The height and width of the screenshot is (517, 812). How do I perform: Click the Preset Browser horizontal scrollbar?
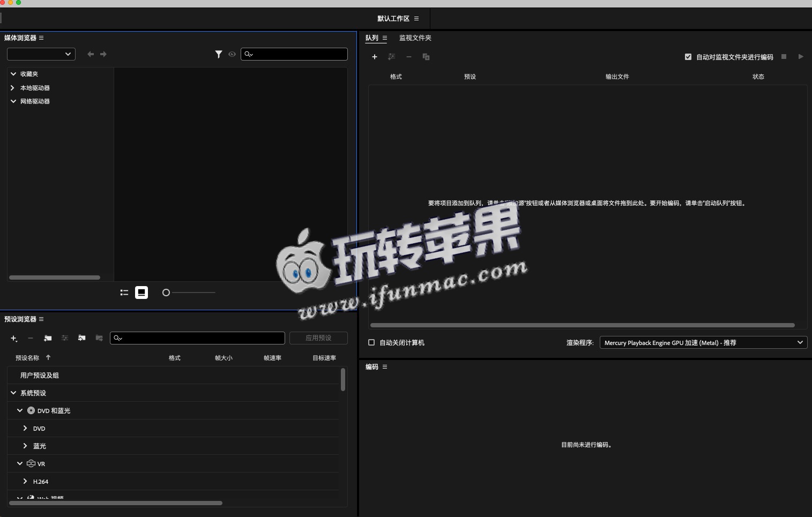click(x=116, y=503)
